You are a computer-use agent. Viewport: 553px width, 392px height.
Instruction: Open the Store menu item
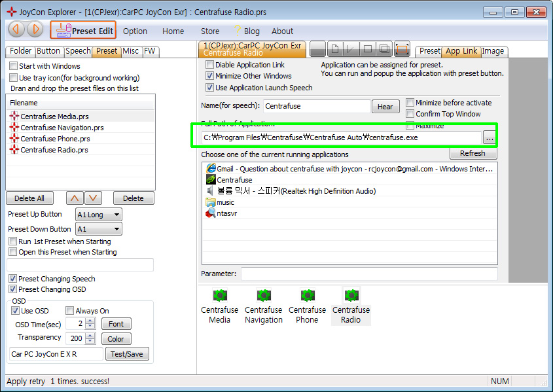210,31
